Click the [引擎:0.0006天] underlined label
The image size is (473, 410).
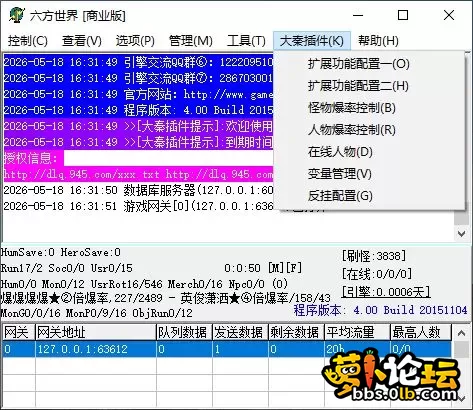click(386, 292)
